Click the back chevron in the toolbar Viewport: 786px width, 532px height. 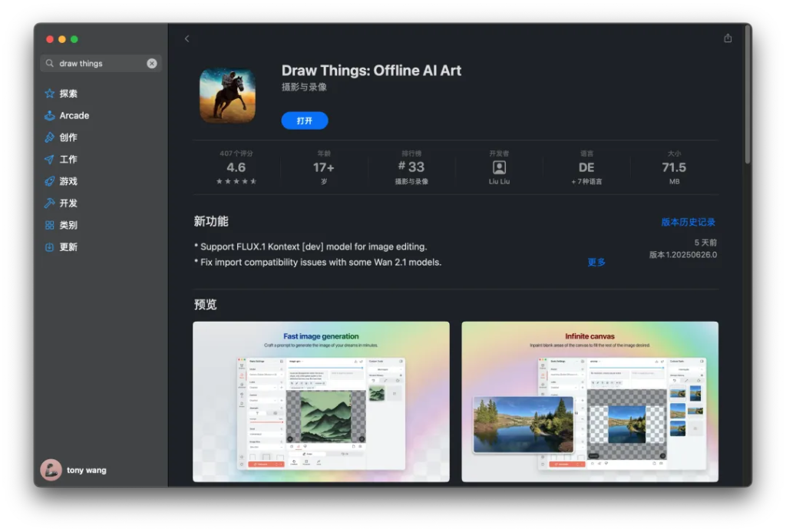point(187,38)
